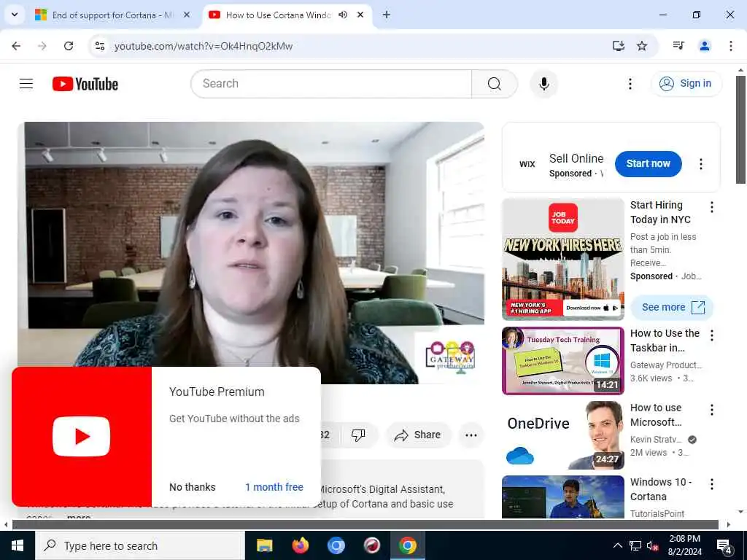Open options menu for Wix ad
Image resolution: width=747 pixels, height=560 pixels.
click(701, 164)
